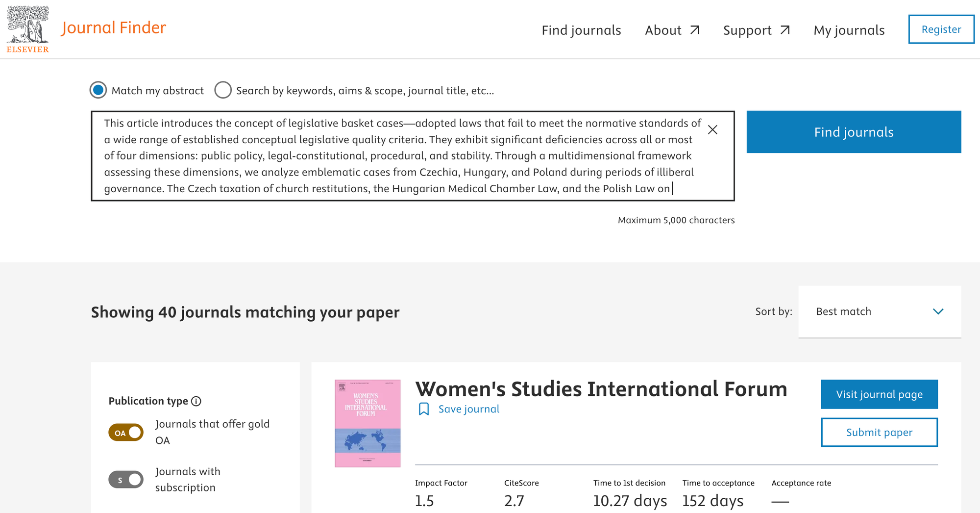The height and width of the screenshot is (513, 980).
Task: Open the Support navigation link
Action: click(x=756, y=30)
